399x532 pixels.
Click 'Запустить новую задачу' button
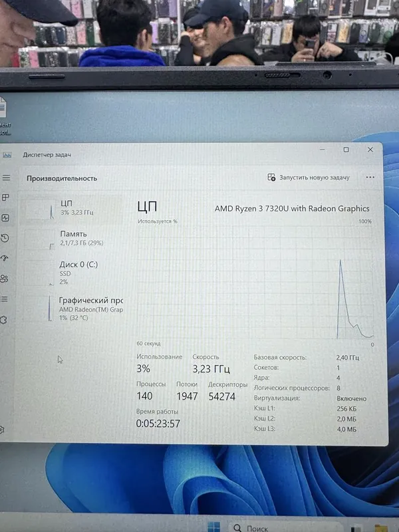point(309,178)
